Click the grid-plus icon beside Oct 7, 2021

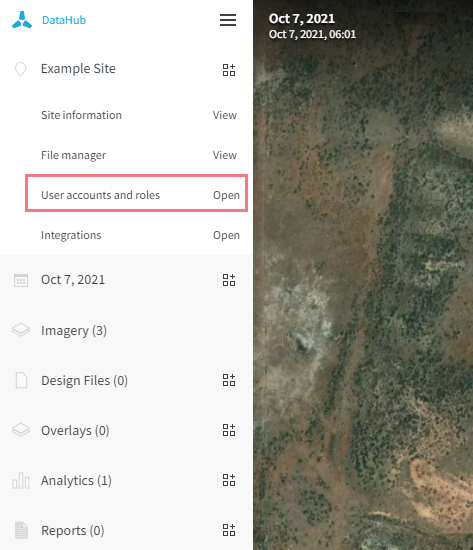tap(229, 280)
